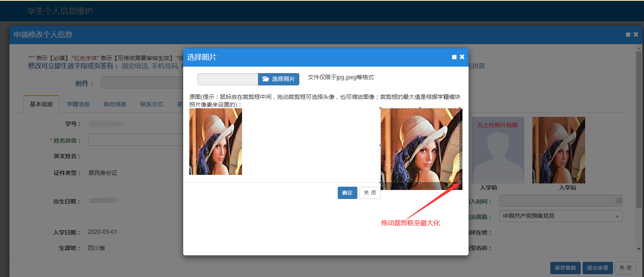Click the bottom-left crop handle
The width and height of the screenshot is (644, 277).
pyautogui.click(x=381, y=182)
